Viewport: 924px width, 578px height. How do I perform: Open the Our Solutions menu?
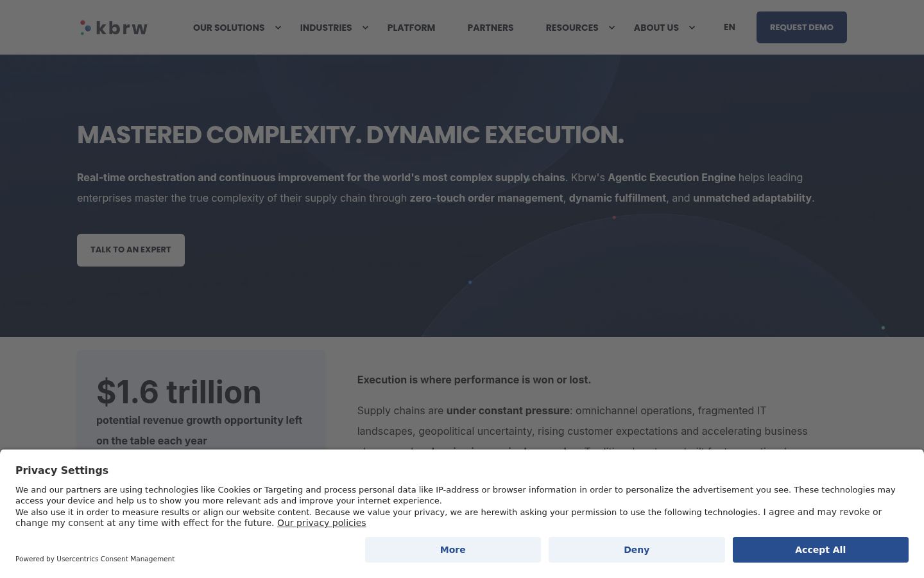pyautogui.click(x=228, y=28)
